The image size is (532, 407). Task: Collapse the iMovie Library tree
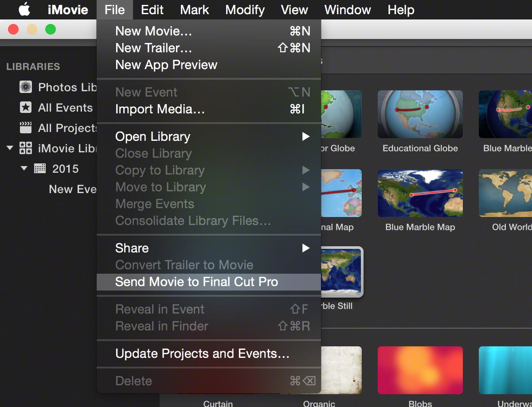point(10,148)
